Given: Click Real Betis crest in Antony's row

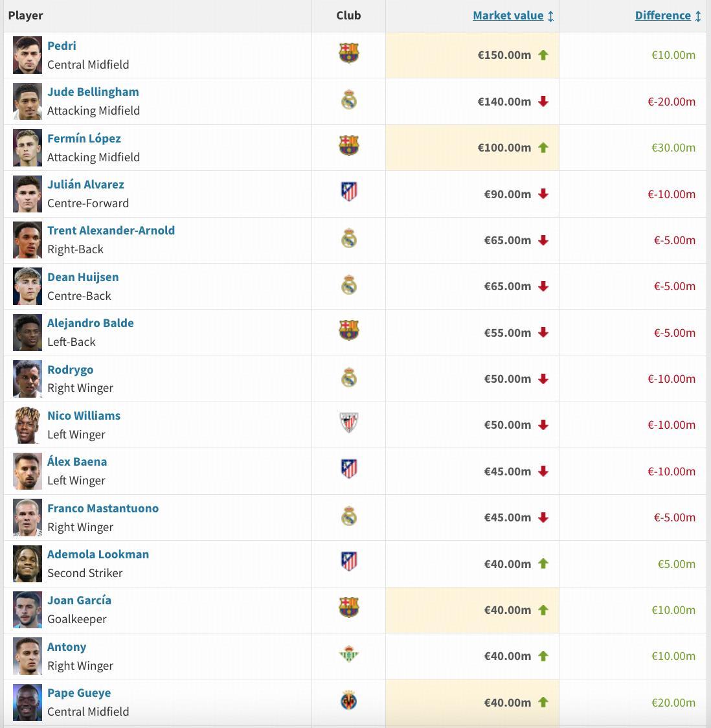Looking at the screenshot, I should [348, 655].
